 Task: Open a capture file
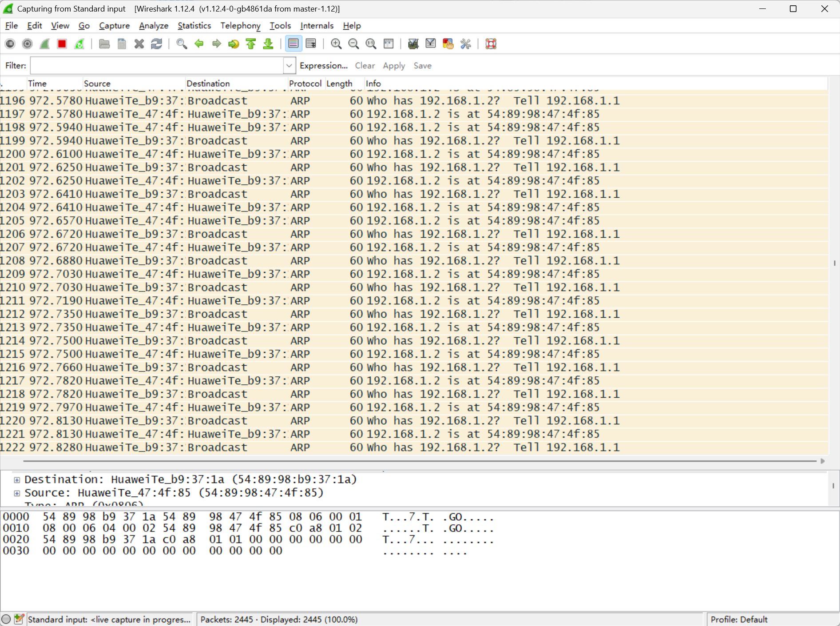coord(104,44)
